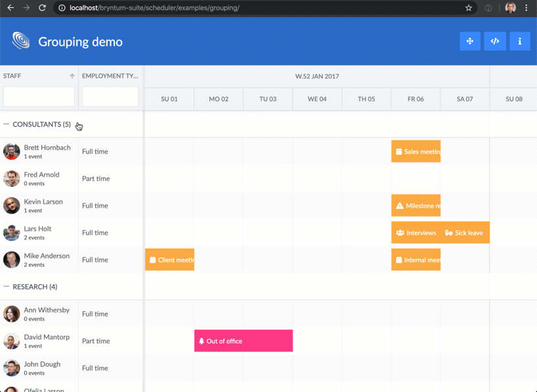
Task: Click the info button in the blue header
Action: (x=520, y=41)
